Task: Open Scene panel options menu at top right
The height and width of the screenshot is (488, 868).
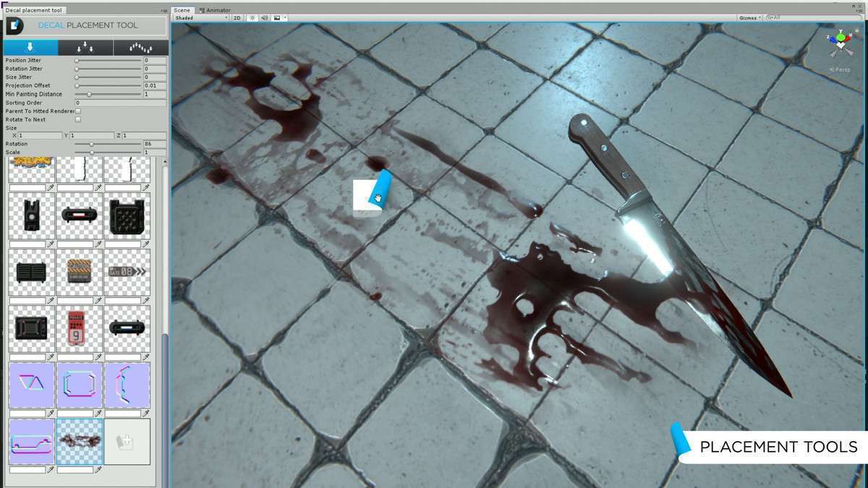Action: tap(861, 10)
